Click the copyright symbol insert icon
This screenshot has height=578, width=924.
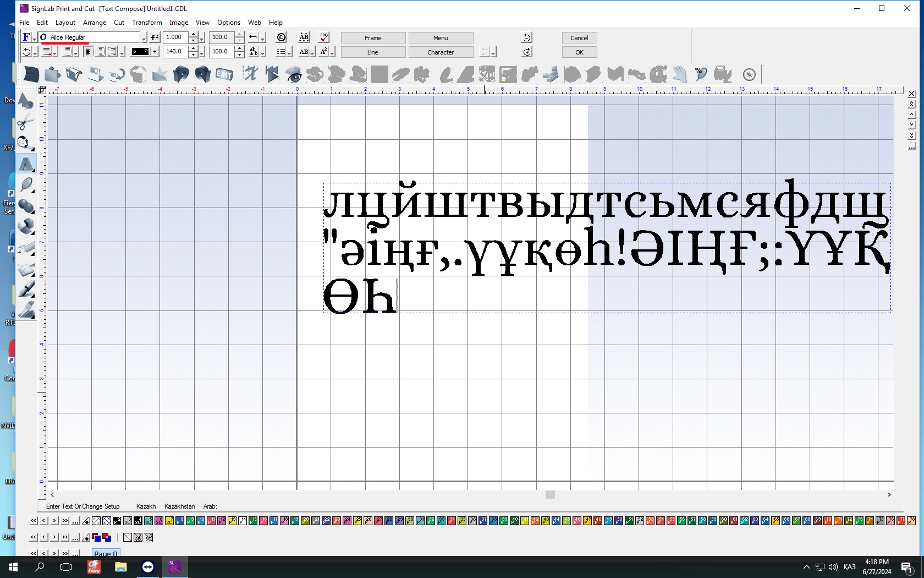(282, 37)
